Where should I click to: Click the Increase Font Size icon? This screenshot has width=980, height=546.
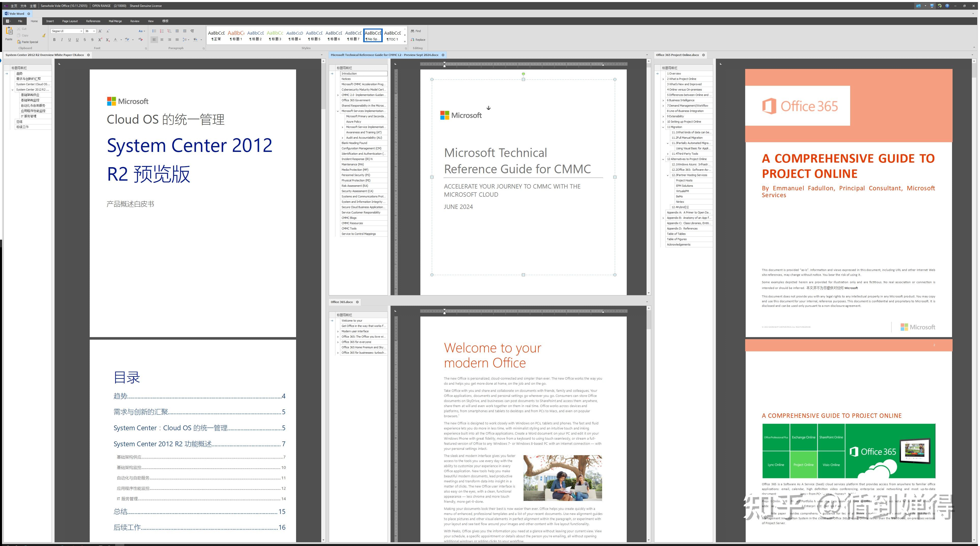click(100, 31)
